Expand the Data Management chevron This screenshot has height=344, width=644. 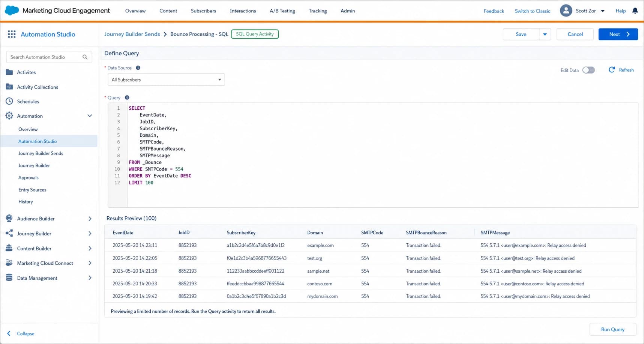[x=90, y=278]
